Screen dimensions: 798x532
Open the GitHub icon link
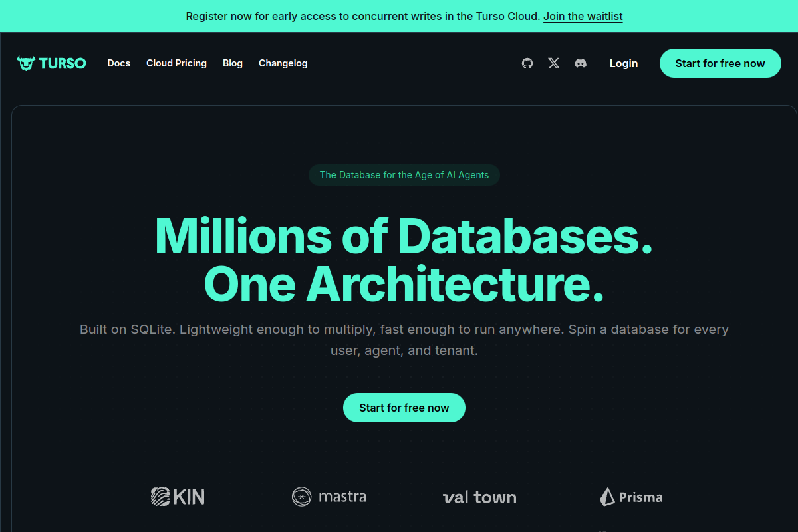(x=527, y=63)
